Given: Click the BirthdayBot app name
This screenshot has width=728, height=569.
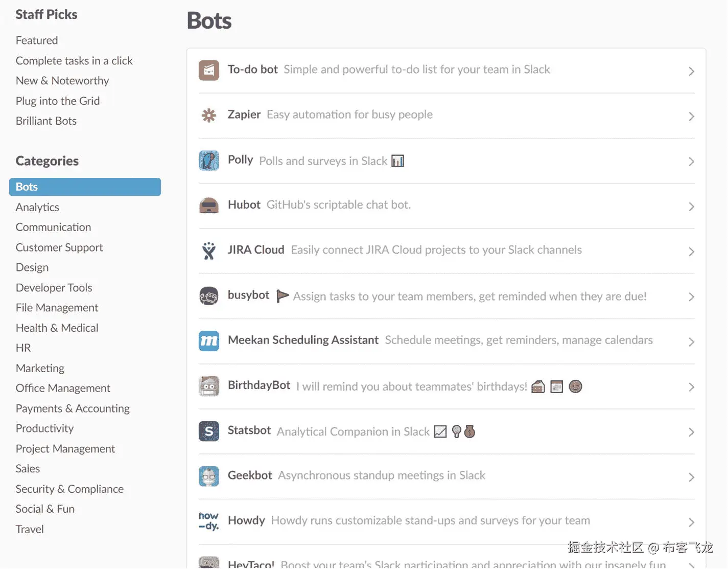Looking at the screenshot, I should coord(259,385).
